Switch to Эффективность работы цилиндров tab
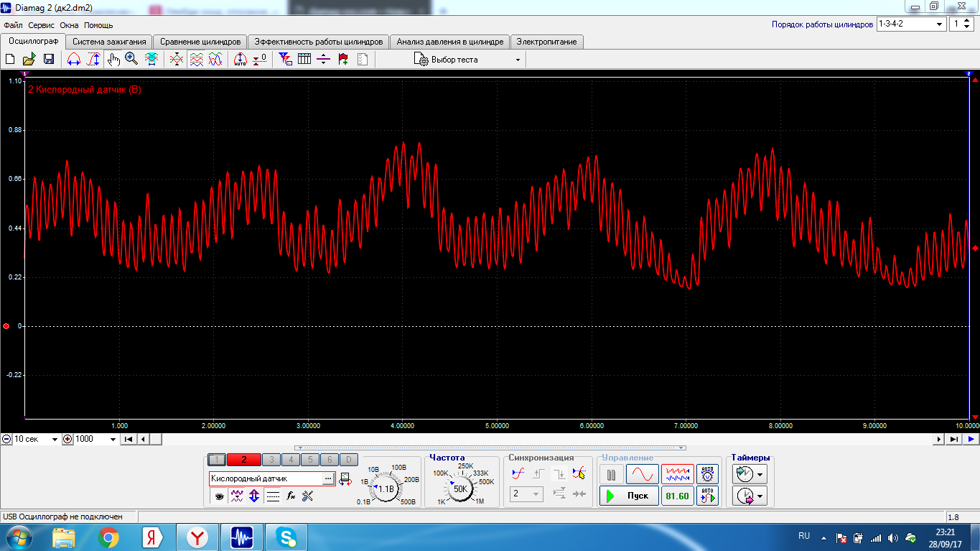Image resolution: width=980 pixels, height=551 pixels. [x=319, y=42]
